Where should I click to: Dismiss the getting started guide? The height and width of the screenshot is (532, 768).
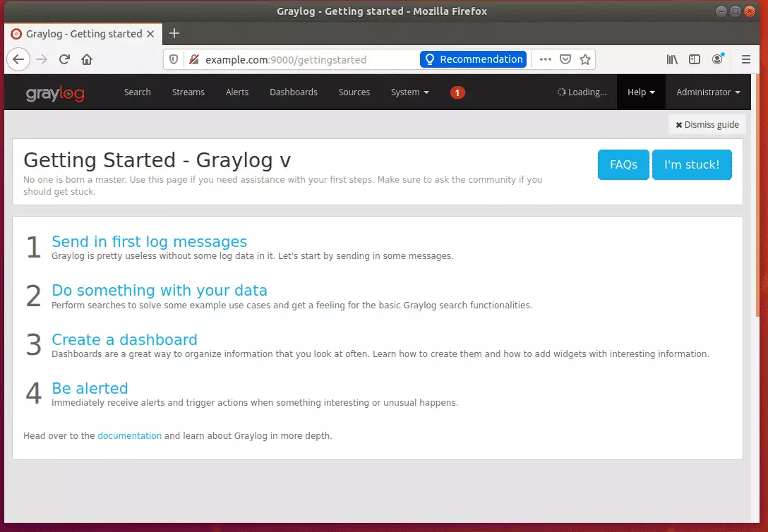[x=707, y=125]
